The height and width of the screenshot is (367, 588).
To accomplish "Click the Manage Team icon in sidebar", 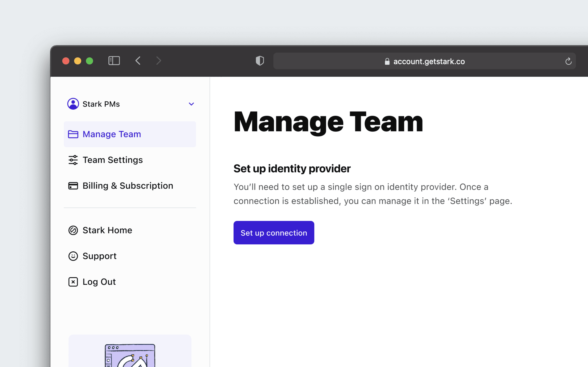I will tap(73, 134).
